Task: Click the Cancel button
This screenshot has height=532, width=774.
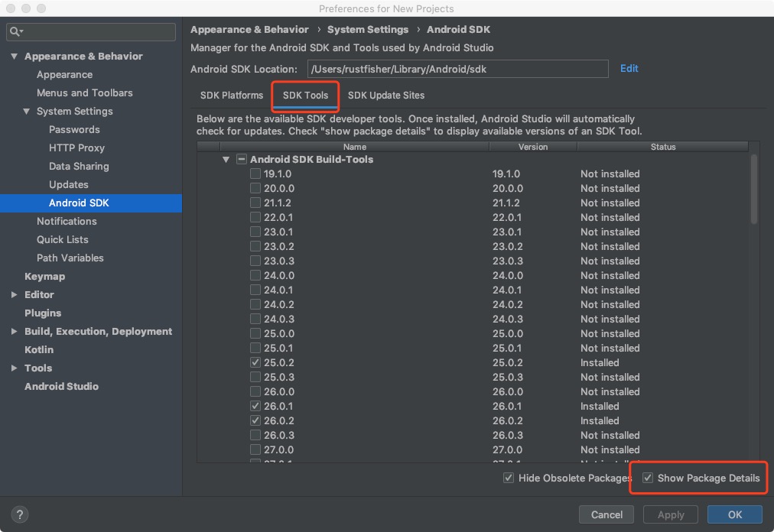Action: pos(607,514)
